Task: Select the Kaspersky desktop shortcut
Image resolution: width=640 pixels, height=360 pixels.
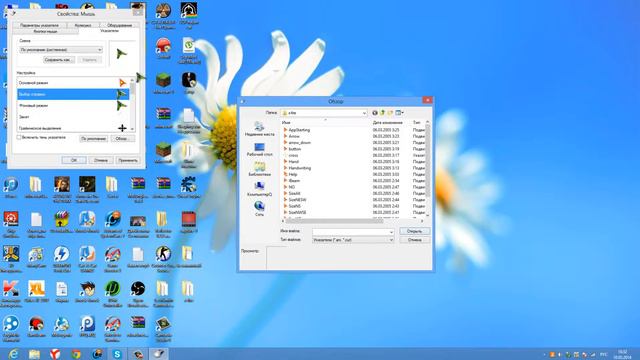Action: [11, 293]
